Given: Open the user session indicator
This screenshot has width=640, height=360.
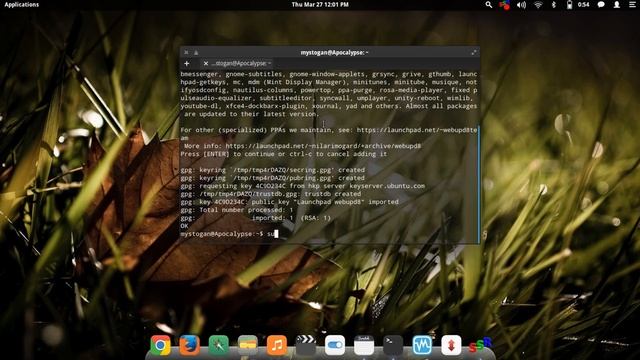Looking at the screenshot, I should coord(617,4).
